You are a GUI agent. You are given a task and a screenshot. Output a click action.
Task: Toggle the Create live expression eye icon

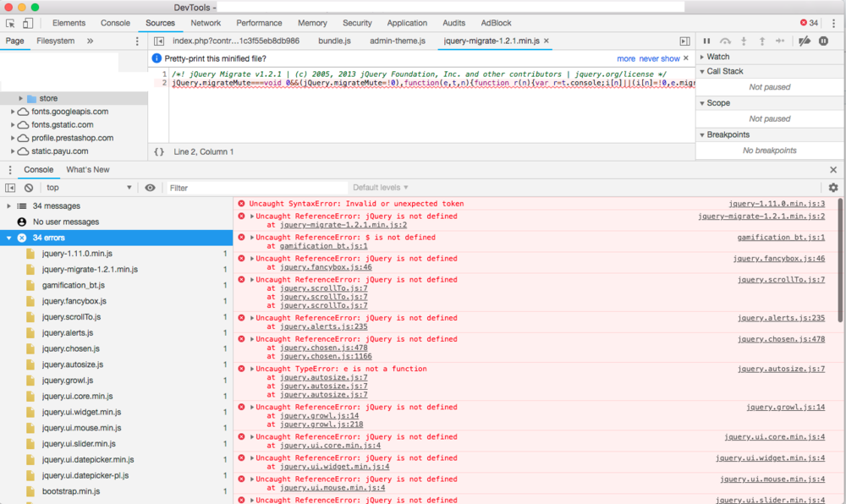click(151, 188)
